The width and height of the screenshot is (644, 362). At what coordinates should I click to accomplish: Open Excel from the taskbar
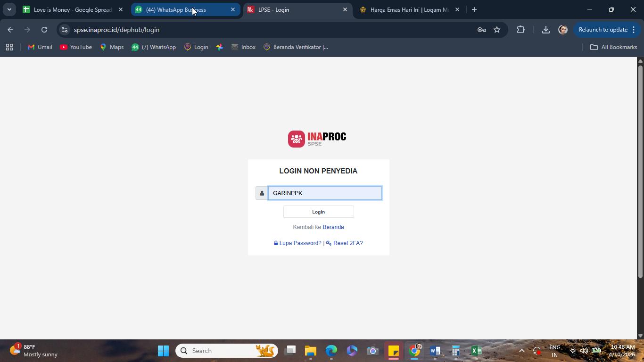(x=477, y=351)
